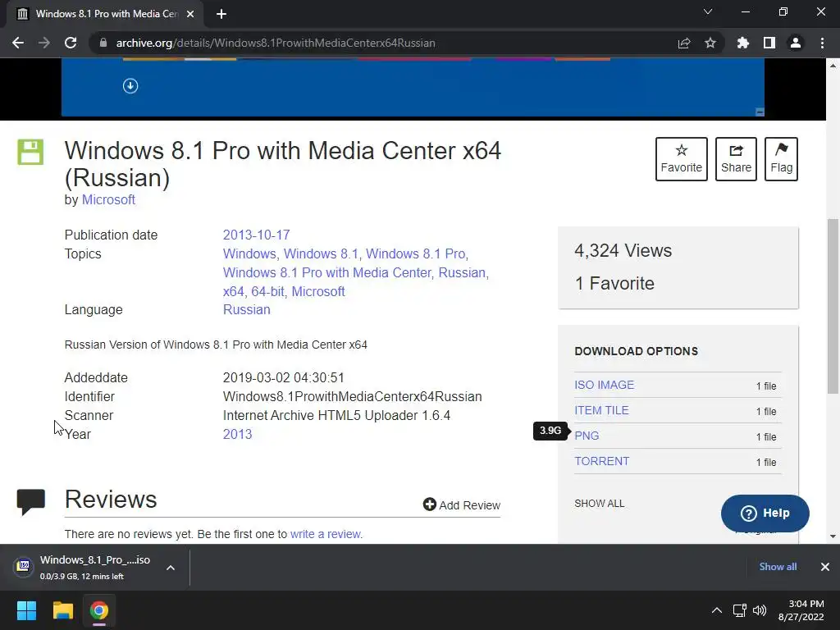Click the lock icon in address bar
Viewport: 840px width, 630px height.
[x=103, y=43]
